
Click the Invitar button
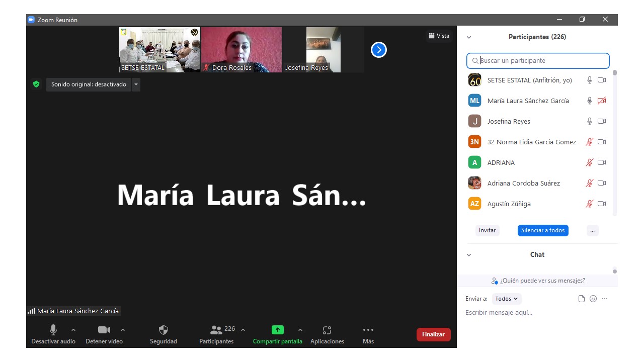[487, 230]
